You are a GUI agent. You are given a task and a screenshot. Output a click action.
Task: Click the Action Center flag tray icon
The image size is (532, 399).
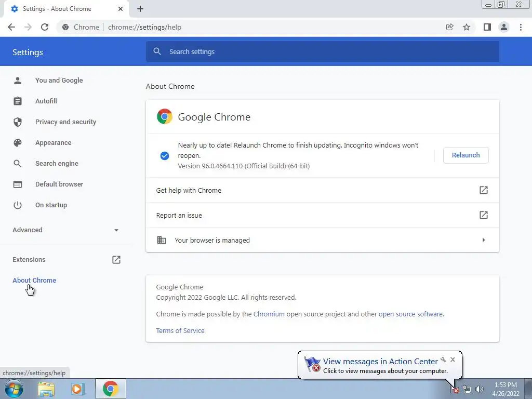455,390
